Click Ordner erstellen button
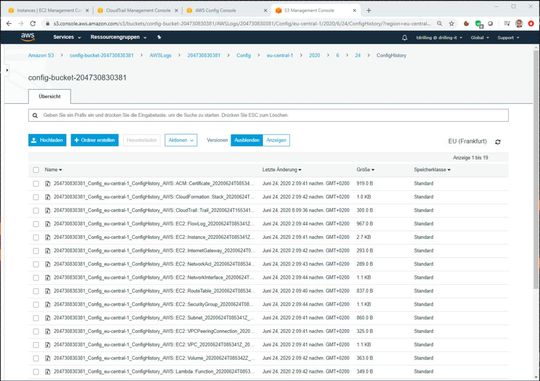 [95, 140]
